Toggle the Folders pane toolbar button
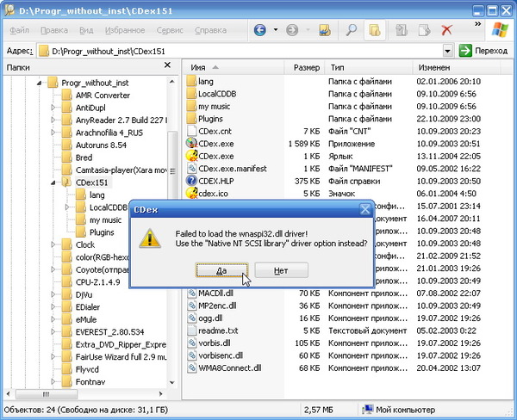The width and height of the screenshot is (517, 420). click(375, 30)
